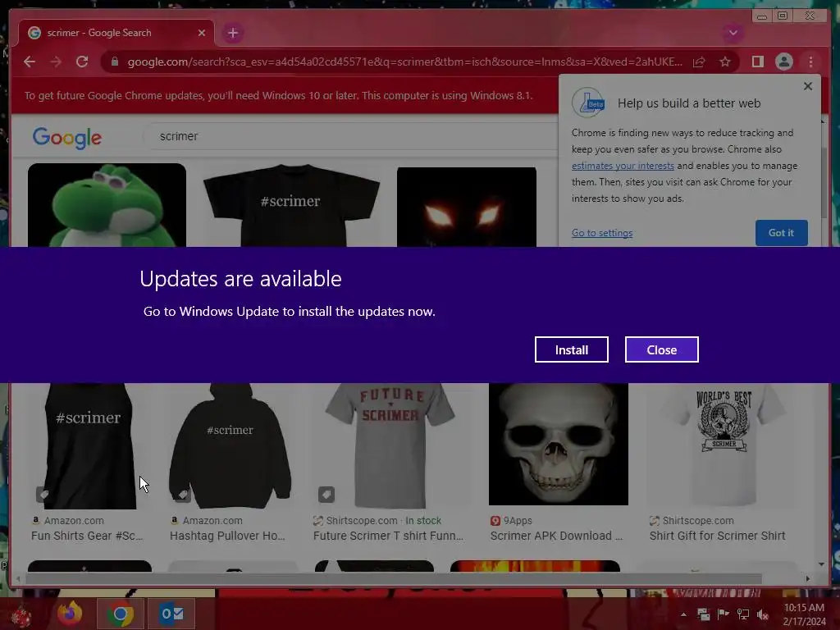This screenshot has width=840, height=630.
Task: Click Got it in Chrome privacy popup
Action: pos(781,232)
